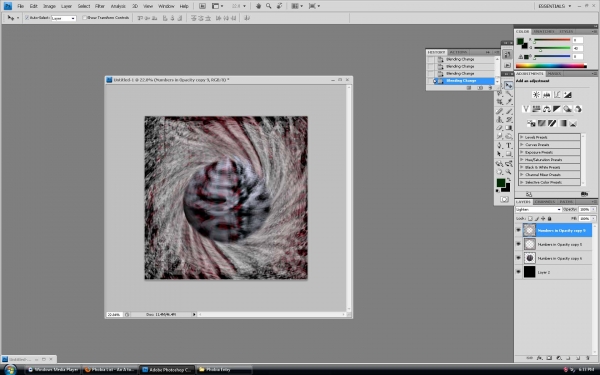Image resolution: width=600 pixels, height=375 pixels.
Task: Hide the Numbers in Opacity copy 9 layer
Action: [518, 230]
